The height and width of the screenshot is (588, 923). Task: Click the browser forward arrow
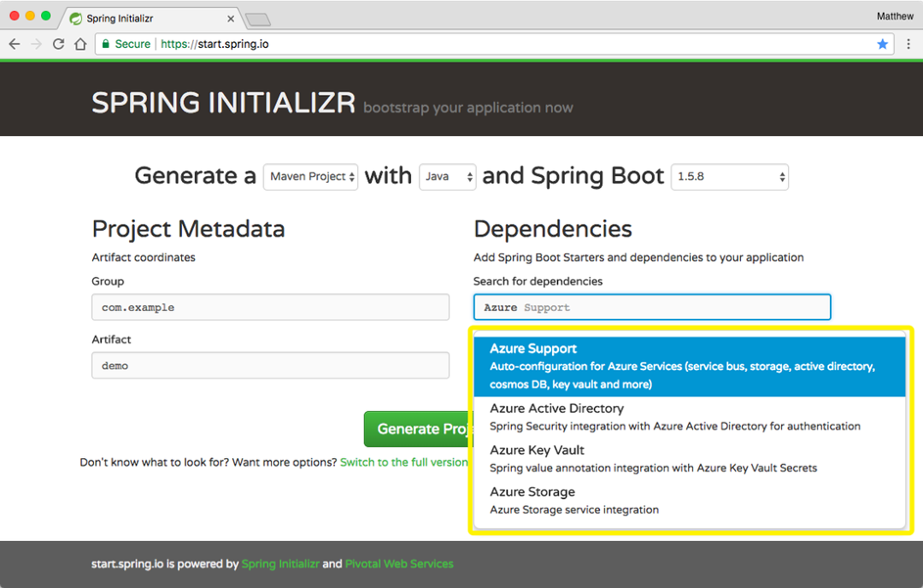(x=37, y=44)
